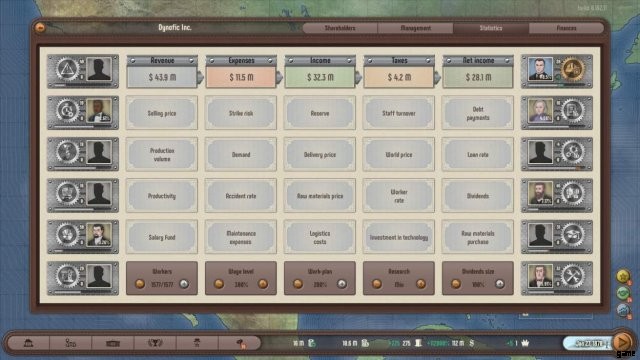
Task: Raise Research level with right button
Action: 421,284
